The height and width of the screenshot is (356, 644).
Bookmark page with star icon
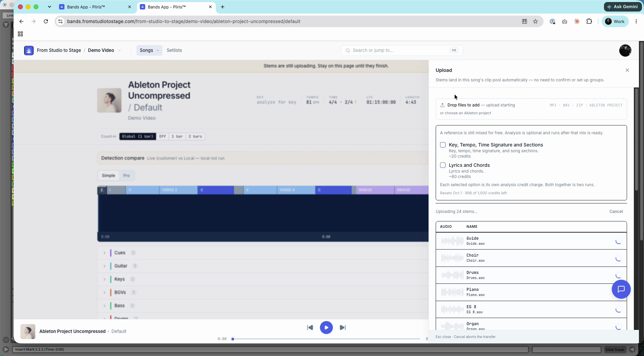(535, 21)
